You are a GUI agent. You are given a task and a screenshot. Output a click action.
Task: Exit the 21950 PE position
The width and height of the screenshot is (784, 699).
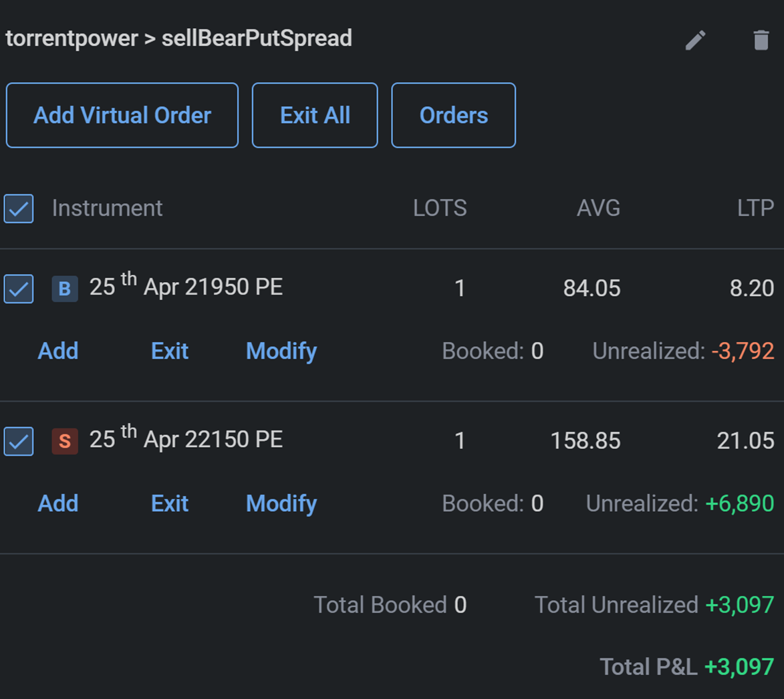[170, 351]
